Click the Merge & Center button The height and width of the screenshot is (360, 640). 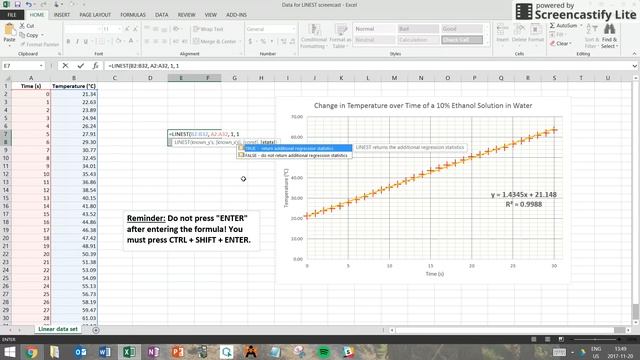[x=214, y=41]
